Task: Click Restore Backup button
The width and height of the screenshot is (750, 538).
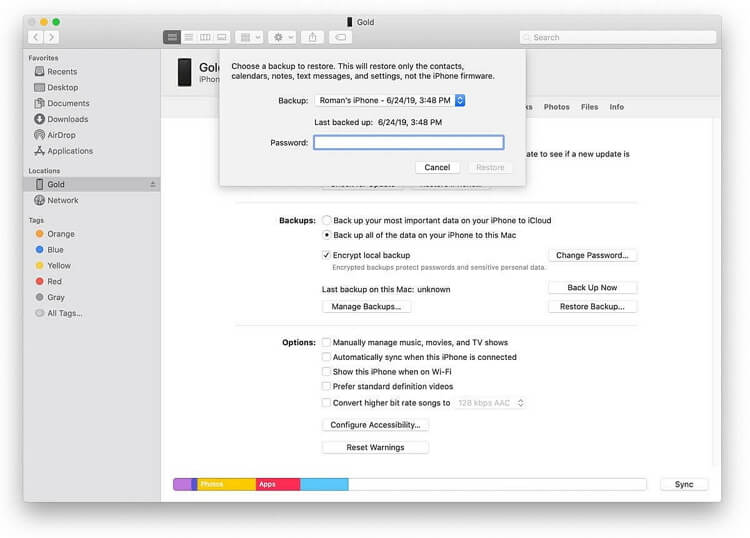Action: point(592,307)
